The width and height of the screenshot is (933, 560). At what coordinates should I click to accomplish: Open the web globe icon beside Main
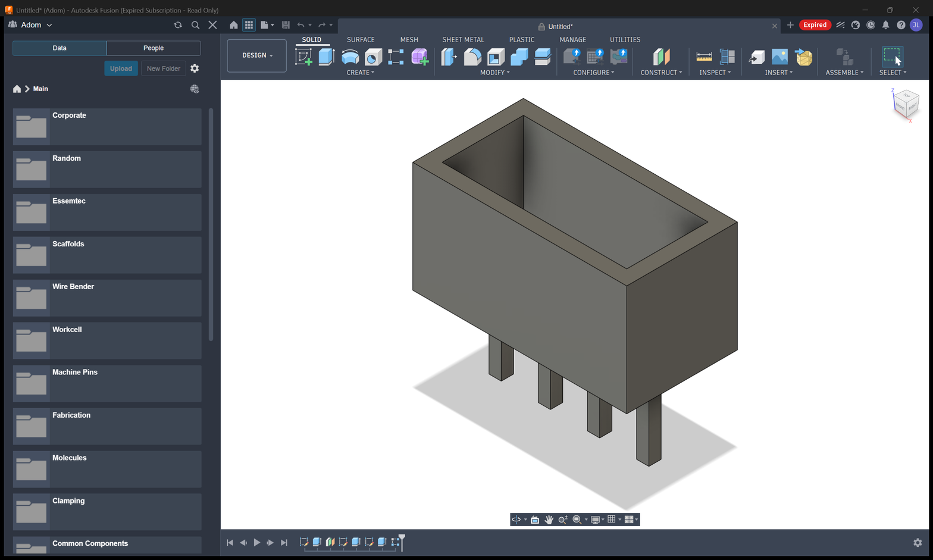click(x=195, y=89)
